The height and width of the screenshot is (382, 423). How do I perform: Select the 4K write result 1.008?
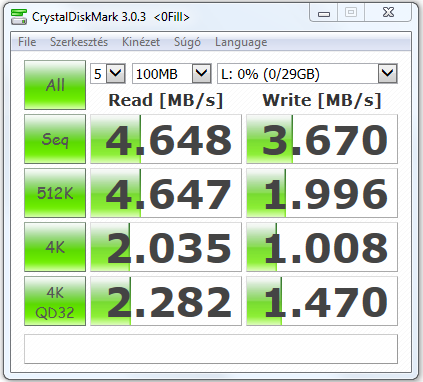(322, 247)
